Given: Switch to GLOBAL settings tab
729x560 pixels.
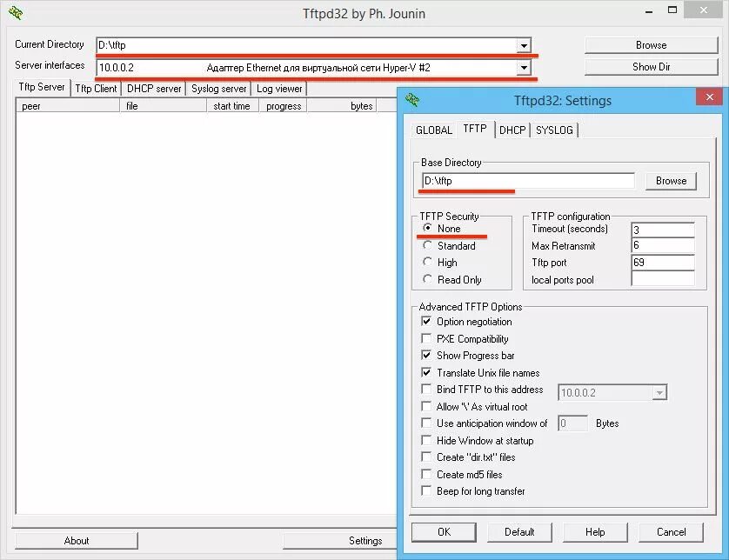Looking at the screenshot, I should pos(434,130).
